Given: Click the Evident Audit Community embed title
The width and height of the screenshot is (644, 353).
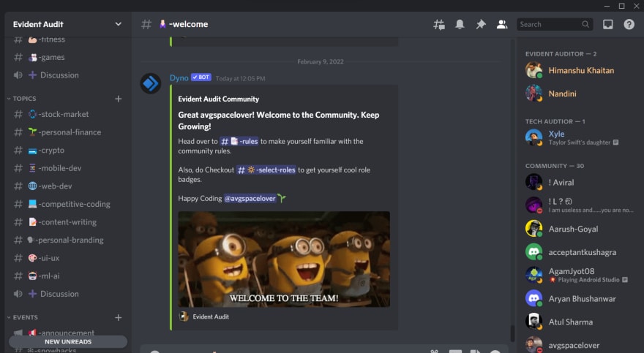Looking at the screenshot, I should pyautogui.click(x=219, y=99).
